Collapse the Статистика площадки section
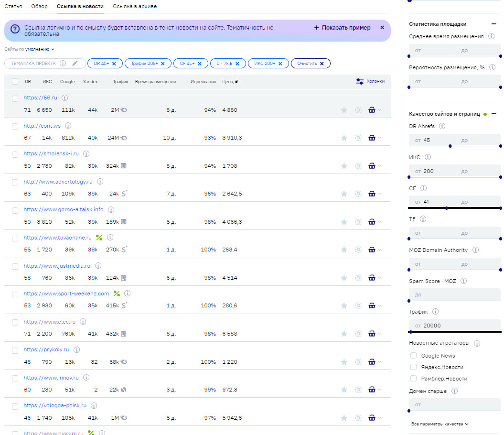The image size is (504, 435). [493, 24]
